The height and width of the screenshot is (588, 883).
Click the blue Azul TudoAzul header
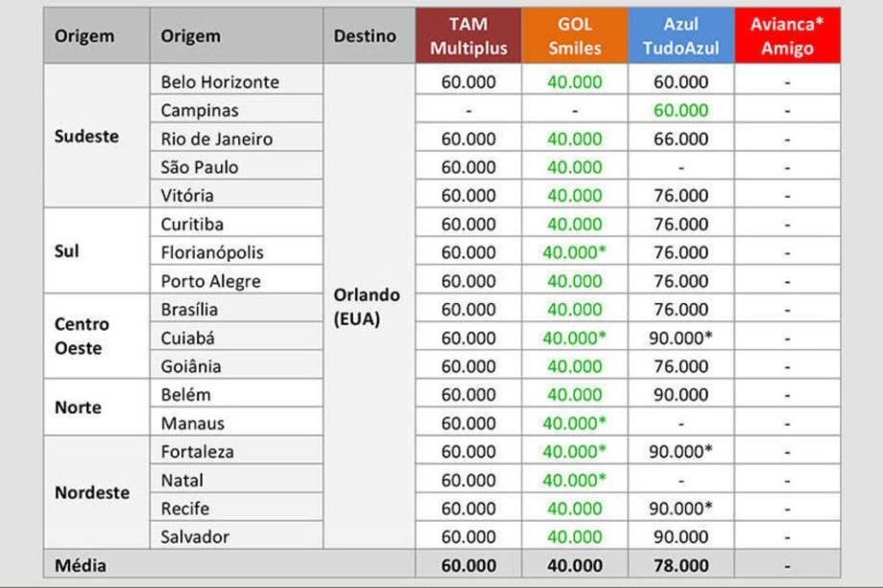[680, 36]
